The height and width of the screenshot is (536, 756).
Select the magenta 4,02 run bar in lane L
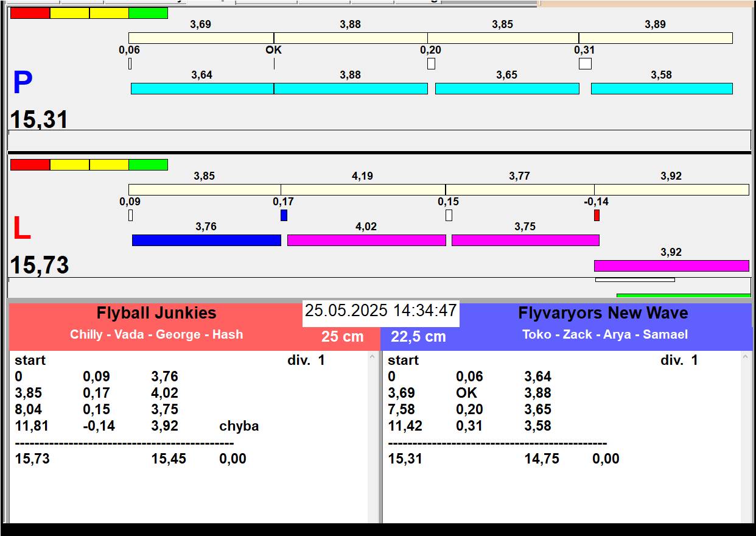[366, 240]
